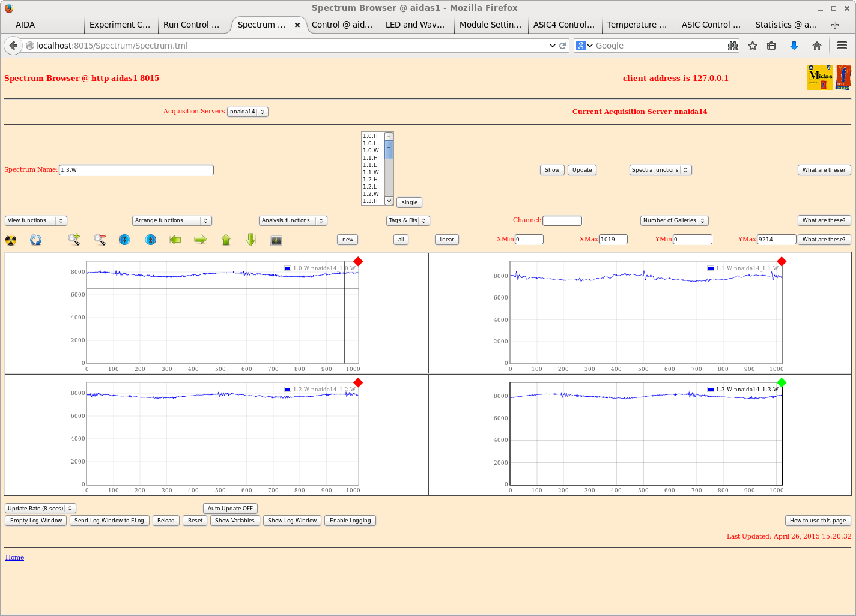This screenshot has height=616, width=856.
Task: Open the Firefox hamburger menu
Action: tap(842, 46)
